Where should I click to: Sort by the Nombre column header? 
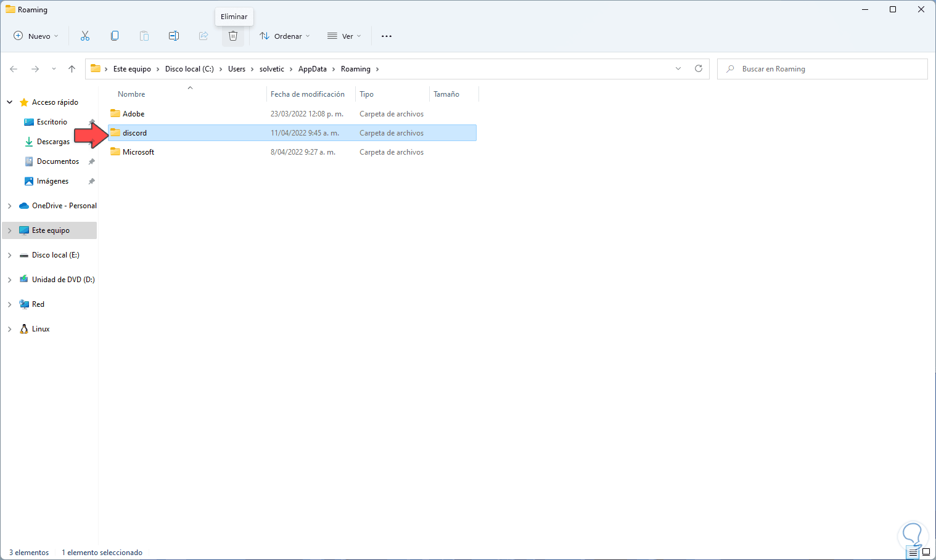point(131,94)
